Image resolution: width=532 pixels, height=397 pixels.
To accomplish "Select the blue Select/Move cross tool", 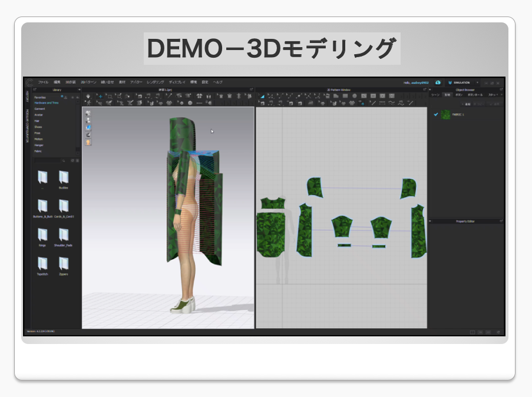I will click(100, 96).
